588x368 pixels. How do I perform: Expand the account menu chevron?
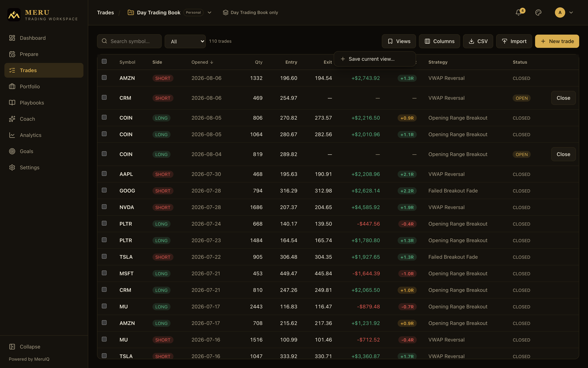click(571, 12)
